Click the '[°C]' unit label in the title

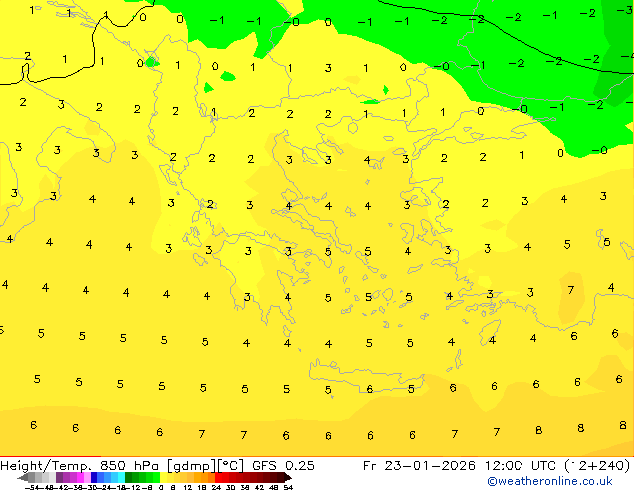(230, 466)
